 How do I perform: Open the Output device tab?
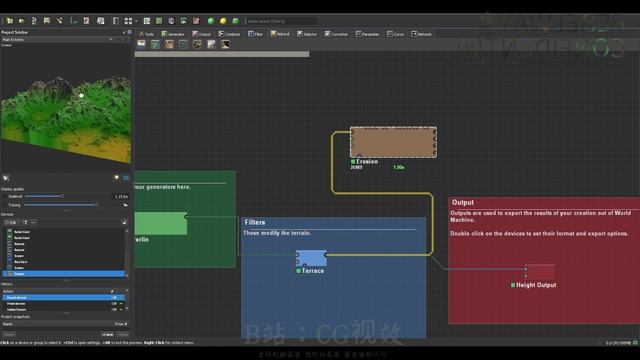tap(202, 34)
